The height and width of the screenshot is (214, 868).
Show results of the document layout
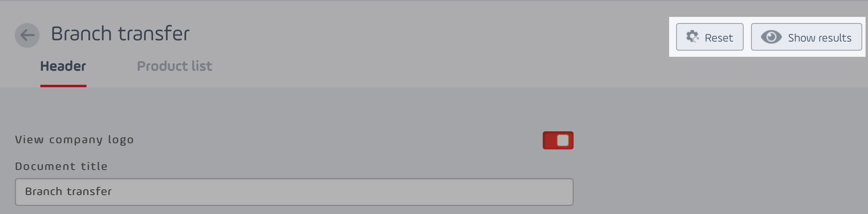[806, 37]
